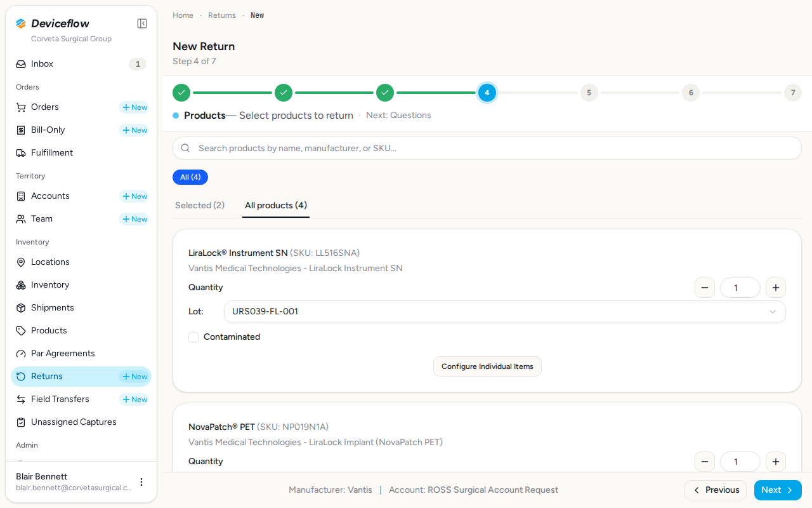Collapse the sidebar panel icon
Image resolution: width=812 pixels, height=508 pixels.
[142, 23]
